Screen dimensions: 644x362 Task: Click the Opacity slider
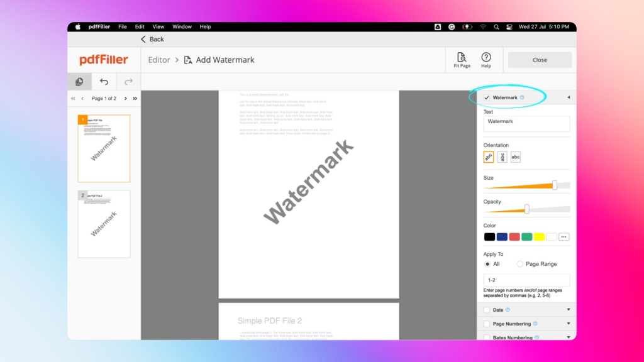click(526, 209)
